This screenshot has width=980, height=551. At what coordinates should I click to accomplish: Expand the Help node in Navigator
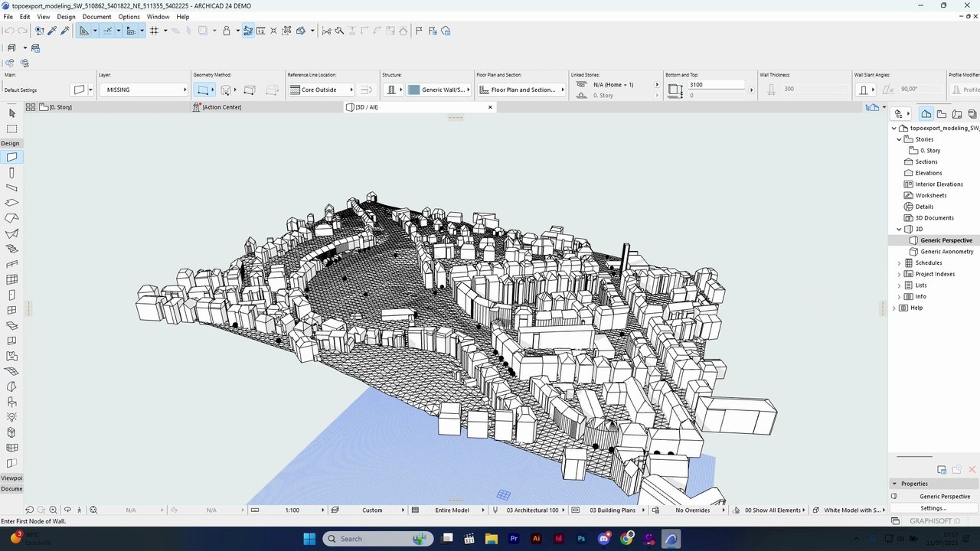894,308
